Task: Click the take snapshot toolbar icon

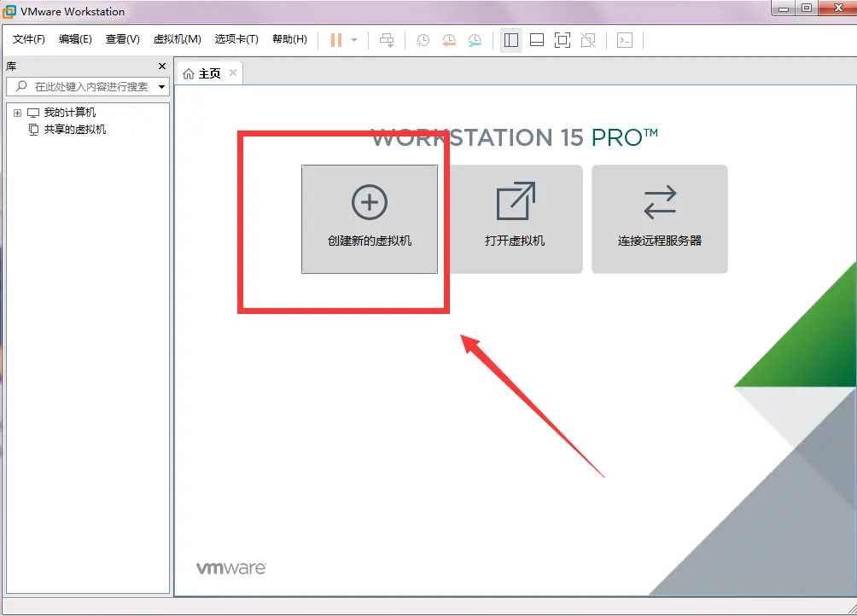Action: click(x=423, y=40)
